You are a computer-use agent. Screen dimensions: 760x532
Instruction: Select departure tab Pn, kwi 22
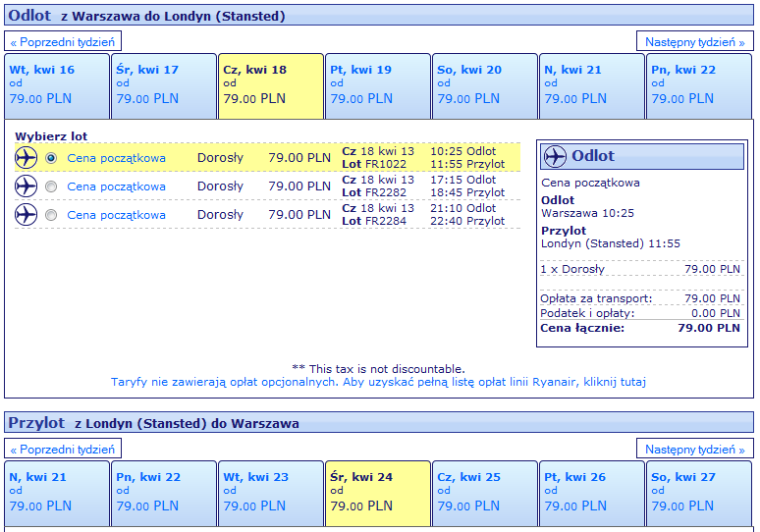point(699,86)
